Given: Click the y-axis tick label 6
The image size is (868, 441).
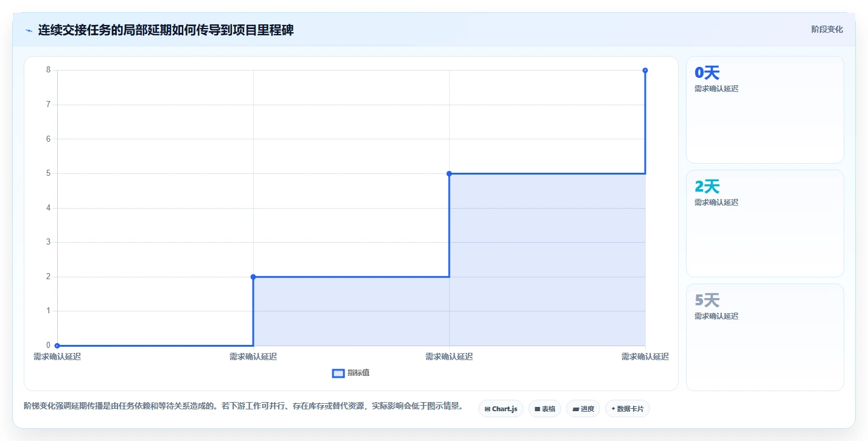Looking at the screenshot, I should [48, 139].
